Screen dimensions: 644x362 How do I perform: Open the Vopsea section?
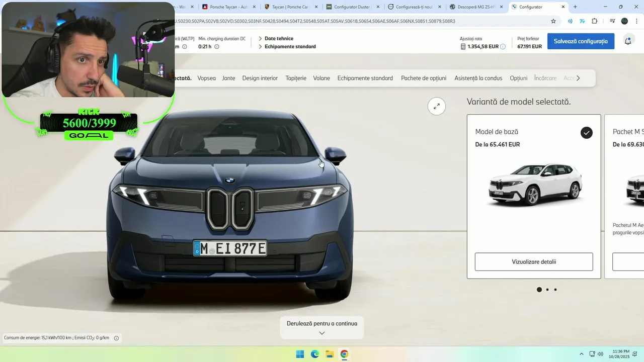pyautogui.click(x=206, y=78)
